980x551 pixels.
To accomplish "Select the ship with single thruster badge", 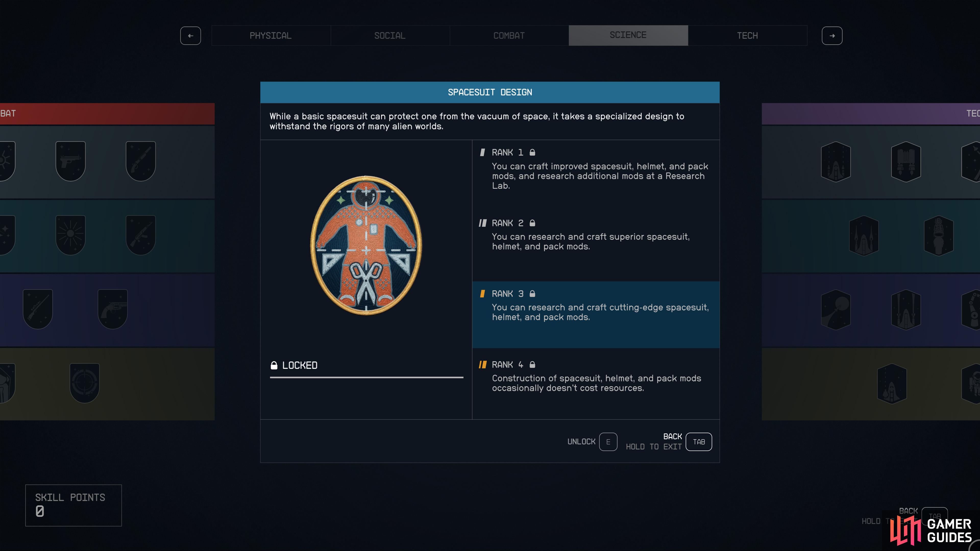I will [892, 383].
